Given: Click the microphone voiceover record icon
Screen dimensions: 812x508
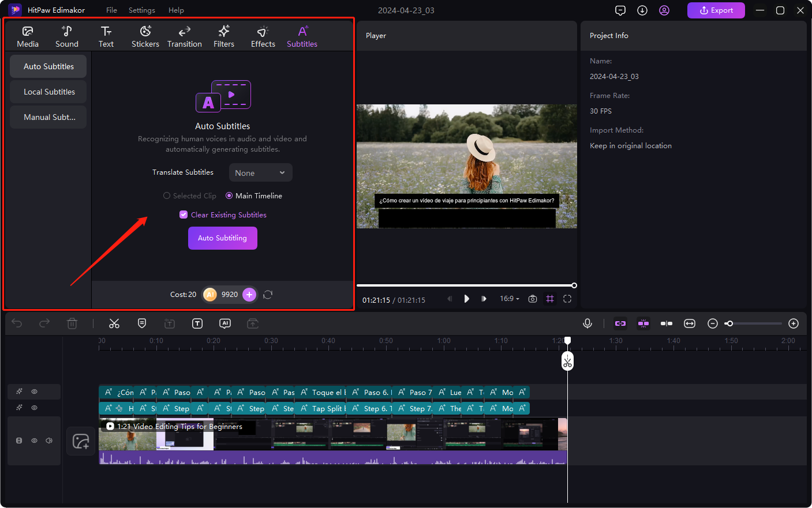Looking at the screenshot, I should click(588, 323).
